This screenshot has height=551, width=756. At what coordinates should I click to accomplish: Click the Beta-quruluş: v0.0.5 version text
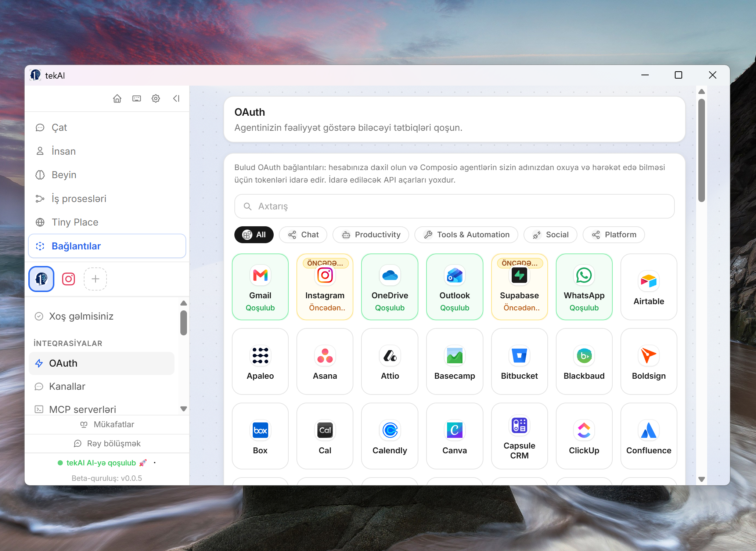coord(107,478)
